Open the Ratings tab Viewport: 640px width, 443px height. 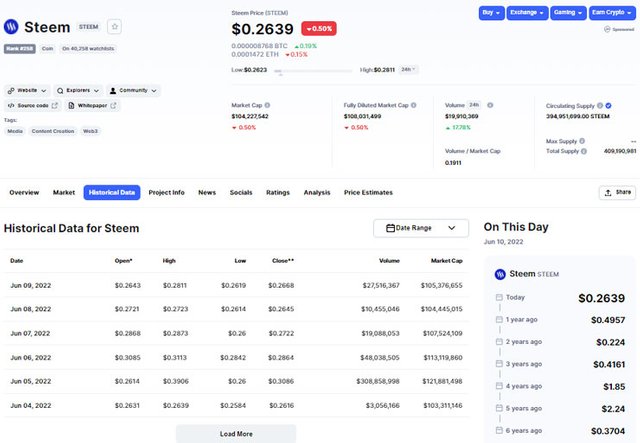(278, 192)
